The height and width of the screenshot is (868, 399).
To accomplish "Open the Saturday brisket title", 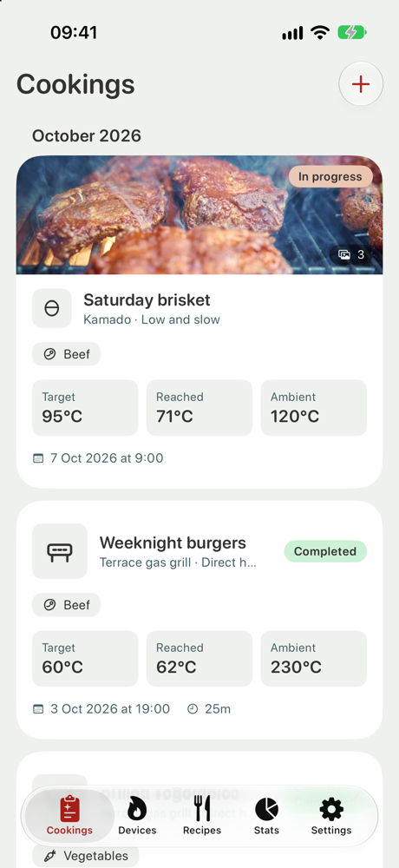I will (x=147, y=300).
